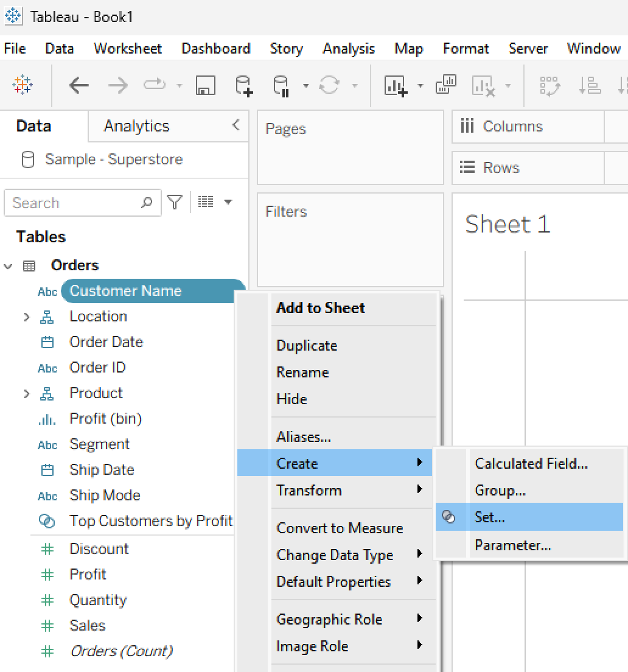Click the Clear Sheet icon
The image size is (628, 672).
click(x=484, y=86)
